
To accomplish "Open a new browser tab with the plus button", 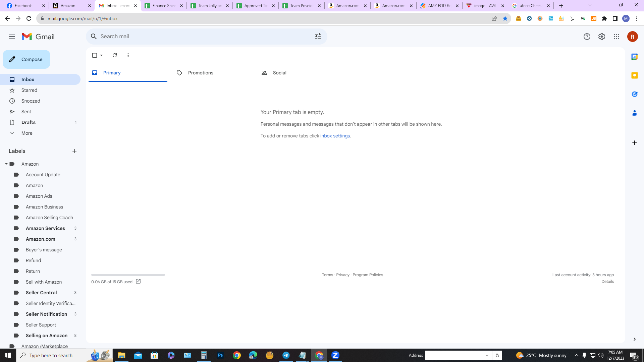I will click(561, 6).
